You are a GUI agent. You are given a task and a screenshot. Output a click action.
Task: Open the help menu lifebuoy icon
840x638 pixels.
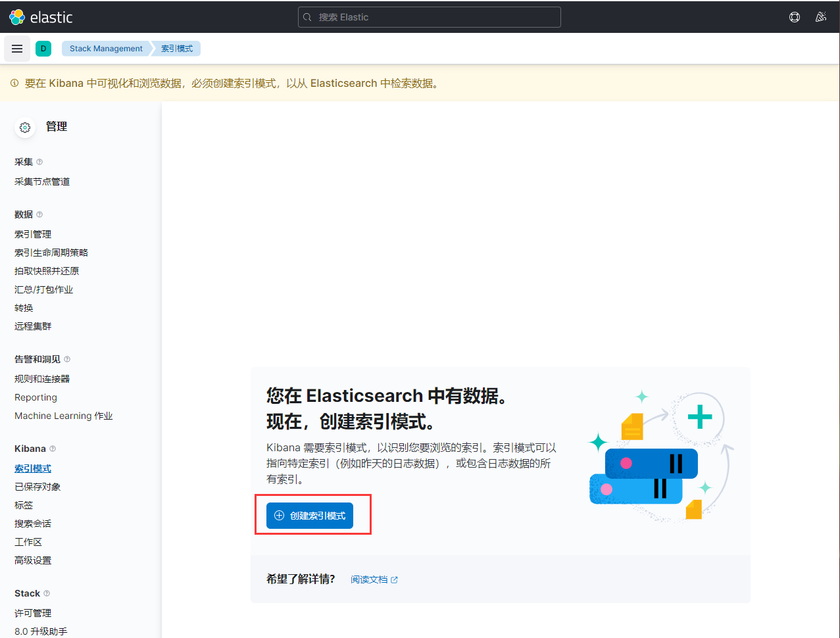[x=795, y=17]
